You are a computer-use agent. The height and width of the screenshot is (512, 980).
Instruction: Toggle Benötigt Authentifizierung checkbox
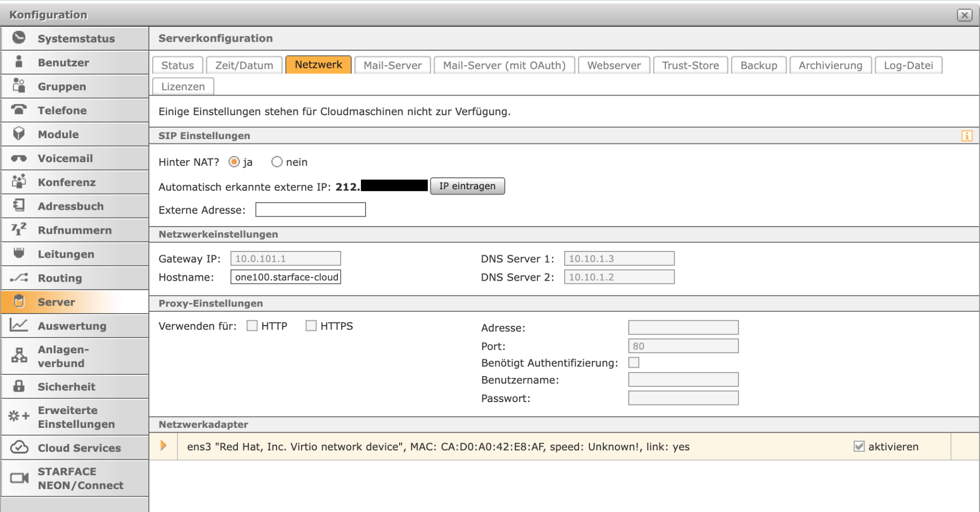tap(634, 362)
